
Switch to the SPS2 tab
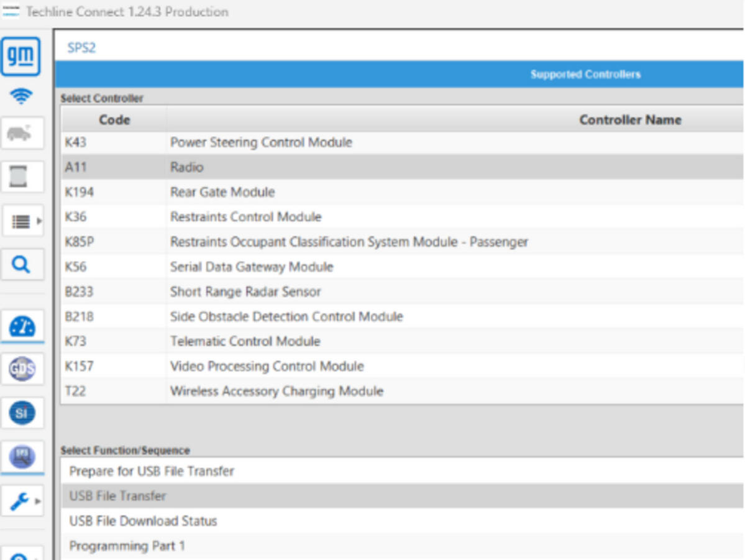(82, 47)
